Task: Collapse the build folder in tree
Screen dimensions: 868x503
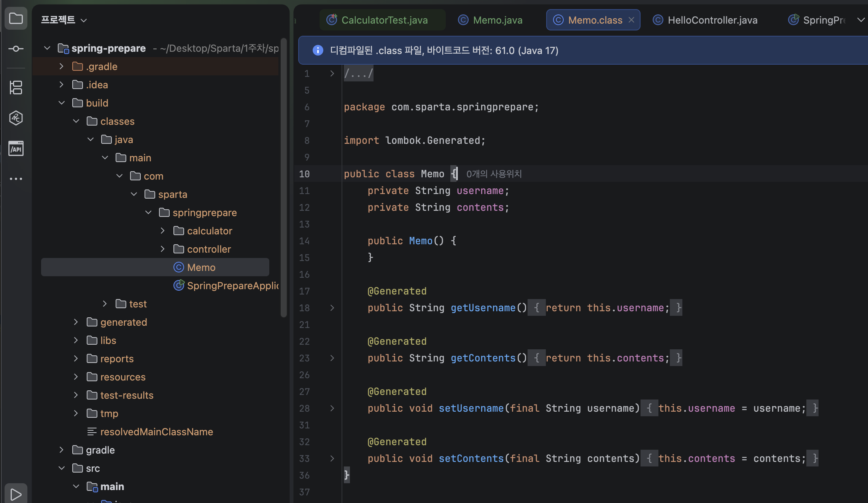Action: click(x=62, y=103)
